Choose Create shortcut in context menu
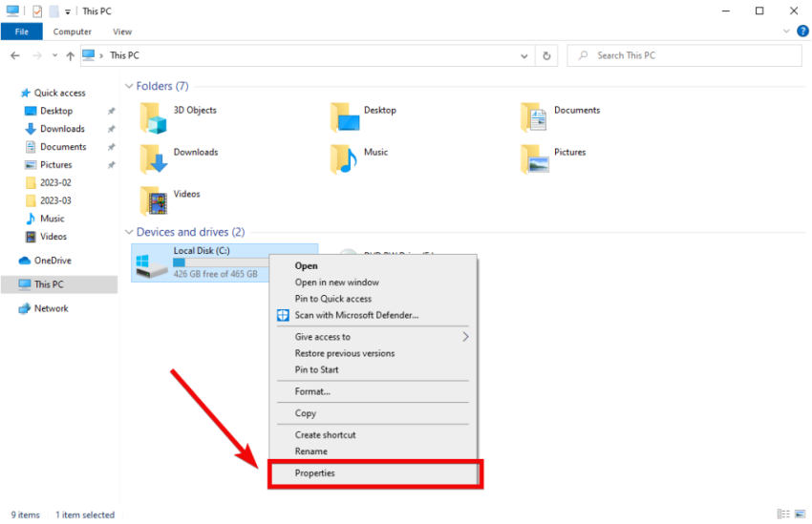This screenshot has height=524, width=812. [x=373, y=435]
